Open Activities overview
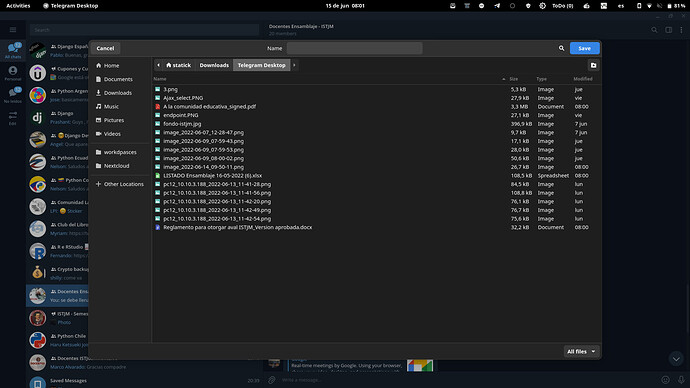 pyautogui.click(x=18, y=6)
